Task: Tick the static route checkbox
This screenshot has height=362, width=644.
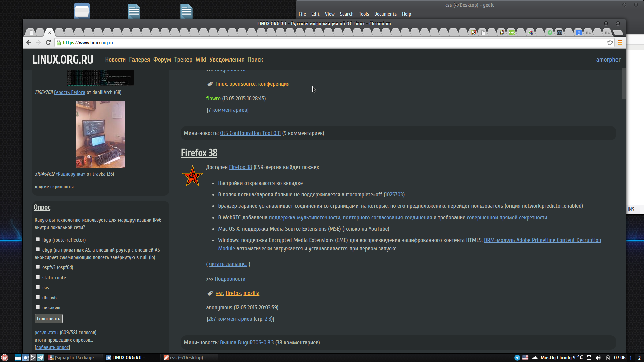Action: tap(38, 277)
